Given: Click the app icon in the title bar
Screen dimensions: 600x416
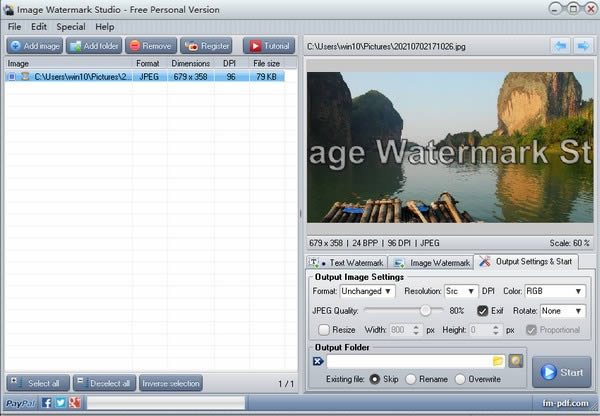Looking at the screenshot, I should (8, 10).
